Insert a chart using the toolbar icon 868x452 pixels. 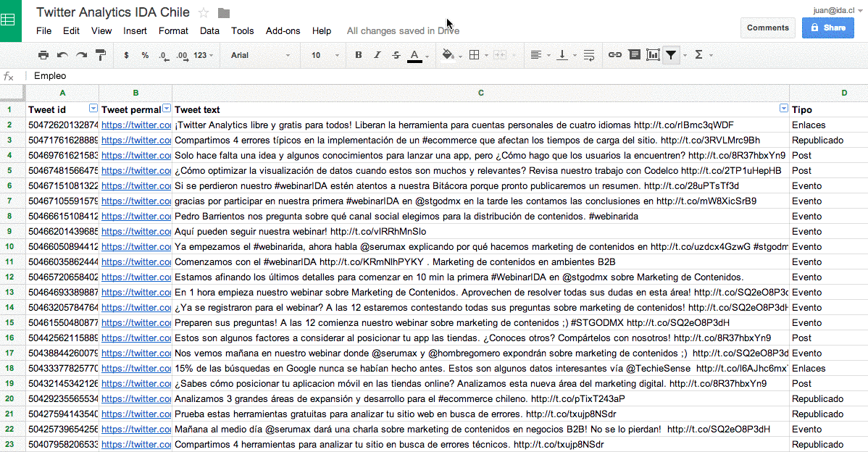coord(653,54)
